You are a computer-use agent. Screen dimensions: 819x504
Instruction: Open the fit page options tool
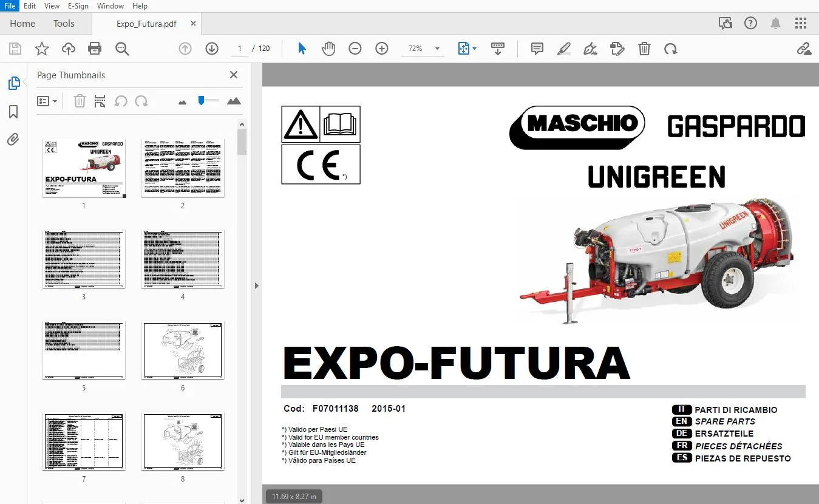467,49
